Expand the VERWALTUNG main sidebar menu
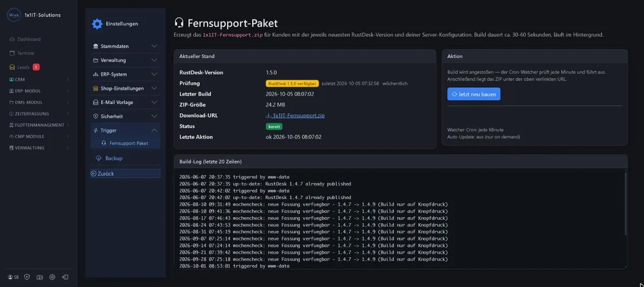Screen dimensions: 644x287 coord(39,148)
